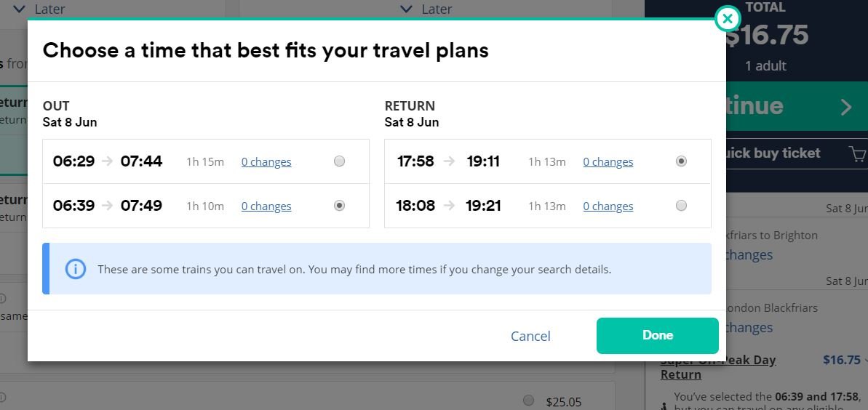Click Cancel in the dialog
The width and height of the screenshot is (868, 410).
click(530, 336)
